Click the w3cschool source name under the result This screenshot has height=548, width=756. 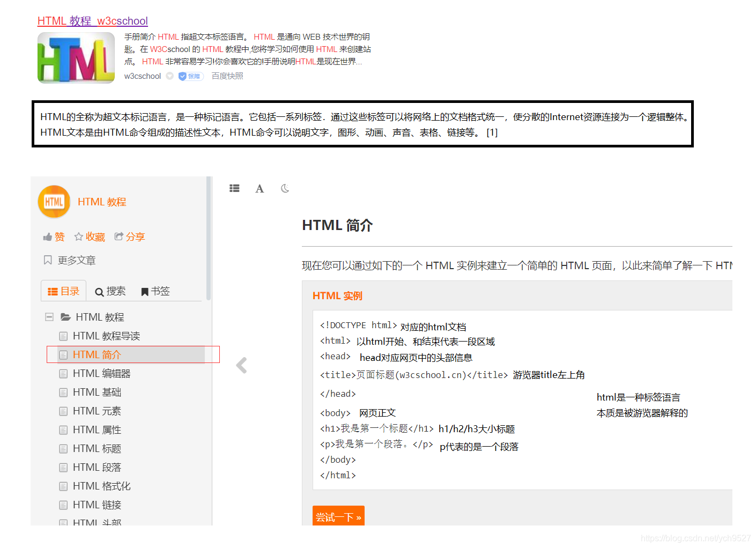click(143, 76)
